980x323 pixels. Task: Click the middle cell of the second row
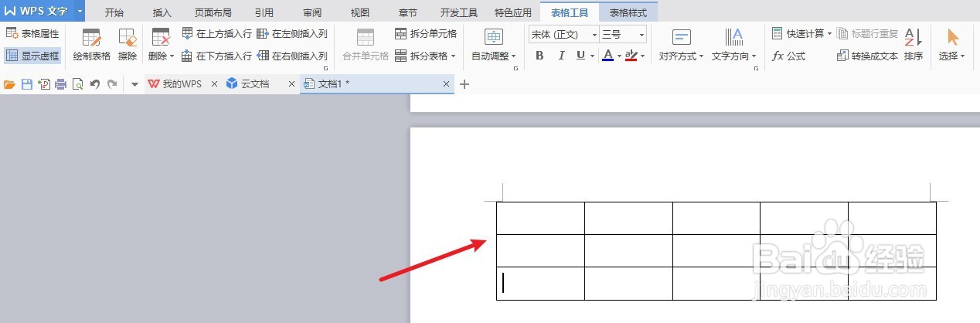point(716,250)
